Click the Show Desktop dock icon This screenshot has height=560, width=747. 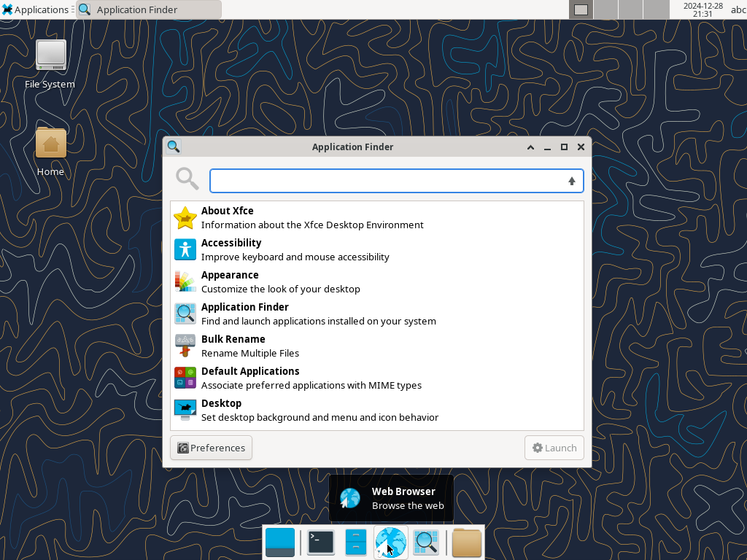click(x=279, y=542)
